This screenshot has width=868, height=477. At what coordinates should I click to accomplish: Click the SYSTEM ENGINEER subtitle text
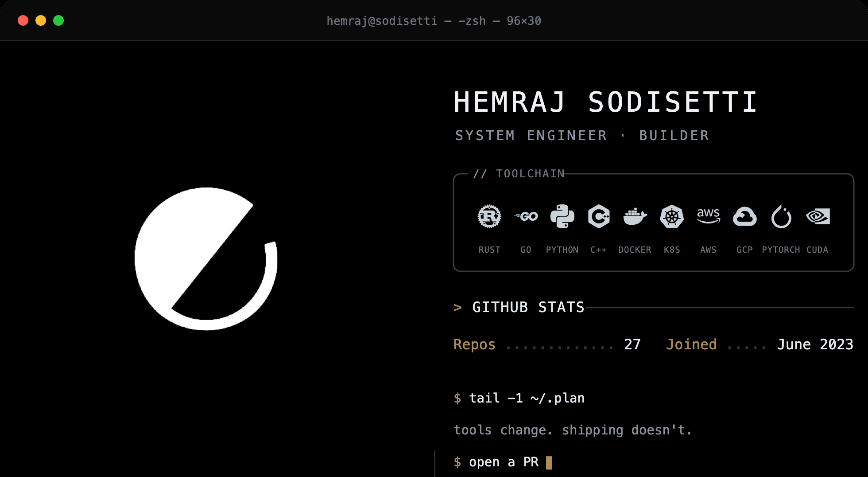click(531, 135)
